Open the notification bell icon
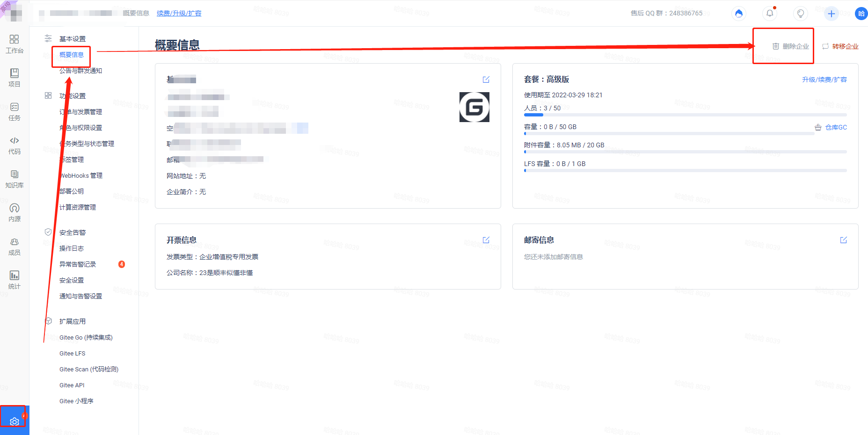The width and height of the screenshot is (868, 435). [770, 13]
